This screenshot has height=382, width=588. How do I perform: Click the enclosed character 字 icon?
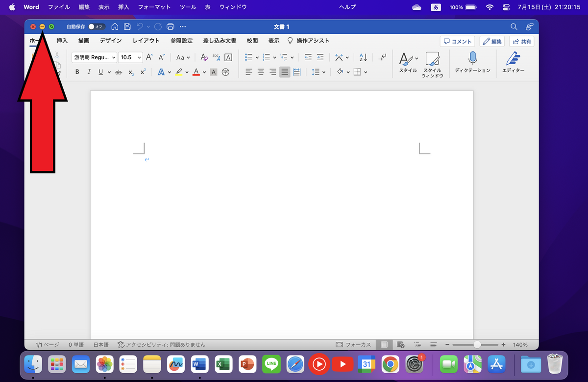pos(225,72)
